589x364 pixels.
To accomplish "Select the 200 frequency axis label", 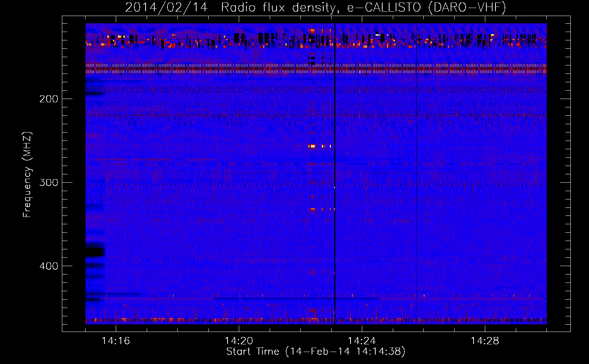I will click(x=49, y=99).
